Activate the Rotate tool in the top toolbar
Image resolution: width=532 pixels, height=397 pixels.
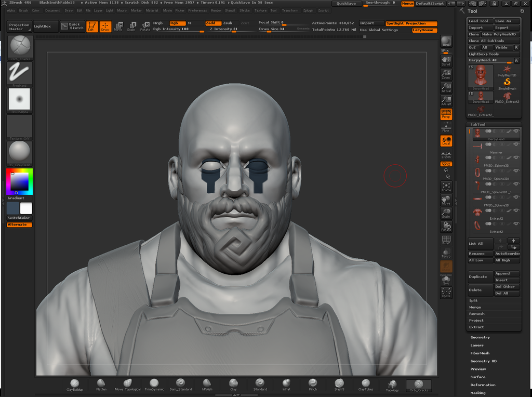click(x=145, y=26)
